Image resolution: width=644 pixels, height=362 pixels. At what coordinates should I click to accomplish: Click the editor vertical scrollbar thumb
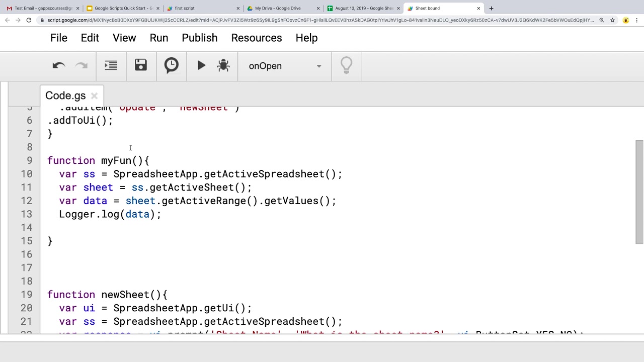coord(639,192)
